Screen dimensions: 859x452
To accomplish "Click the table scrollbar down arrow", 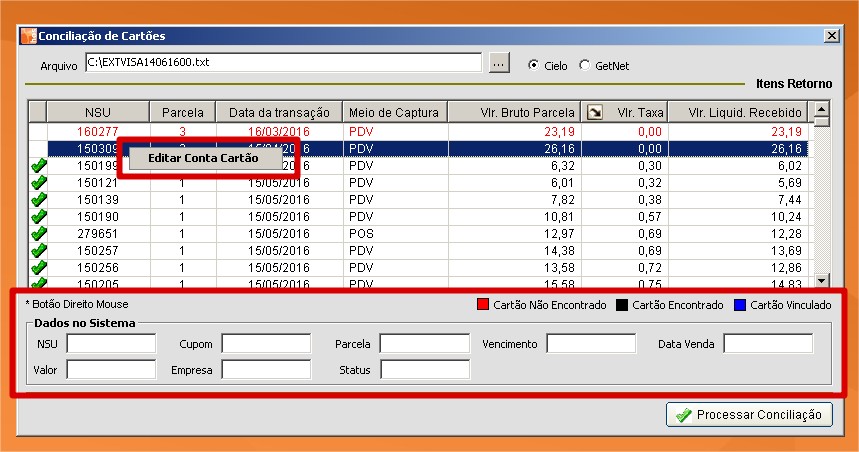I will click(x=822, y=282).
